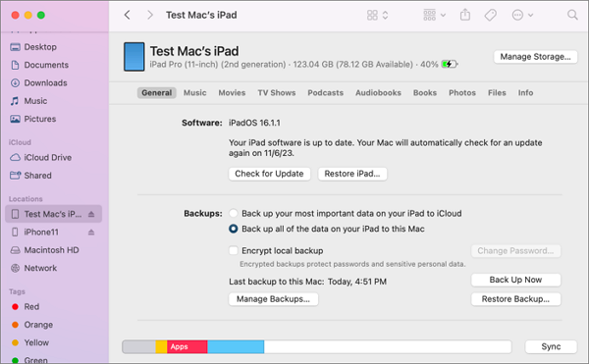The width and height of the screenshot is (589, 364).
Task: Click the Locations sidebar section header
Action: click(26, 199)
